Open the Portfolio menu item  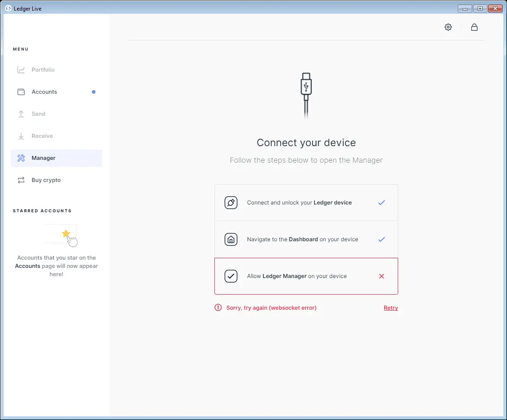pos(56,69)
